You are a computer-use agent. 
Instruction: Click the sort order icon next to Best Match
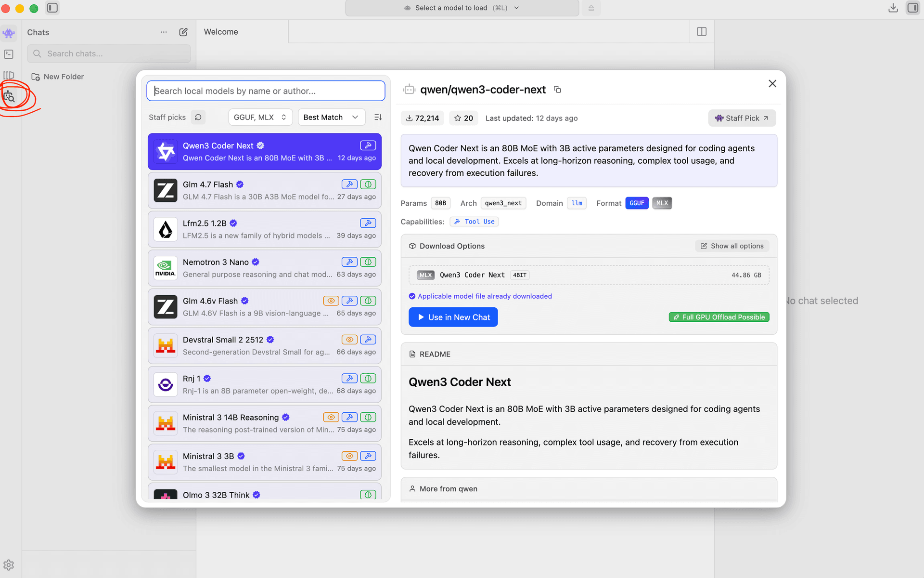pyautogui.click(x=378, y=118)
